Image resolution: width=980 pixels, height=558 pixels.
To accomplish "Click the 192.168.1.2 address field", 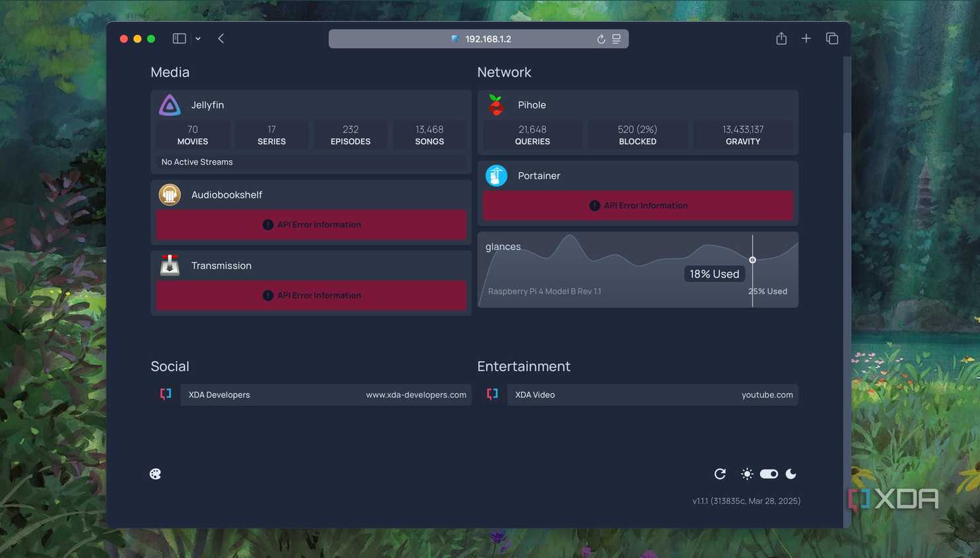I will click(x=478, y=39).
